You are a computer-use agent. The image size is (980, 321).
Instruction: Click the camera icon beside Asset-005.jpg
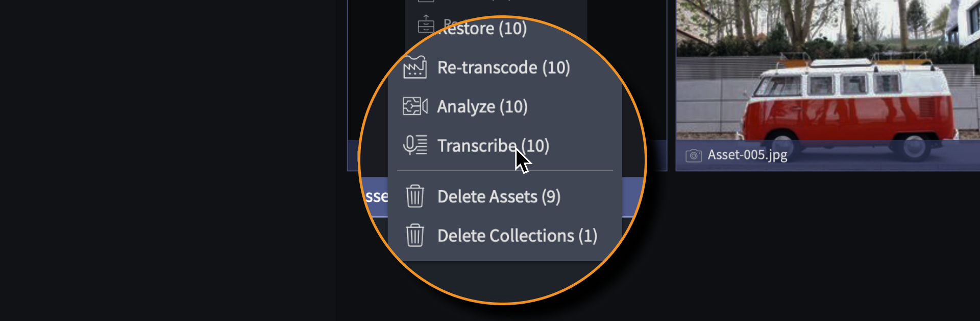click(693, 155)
